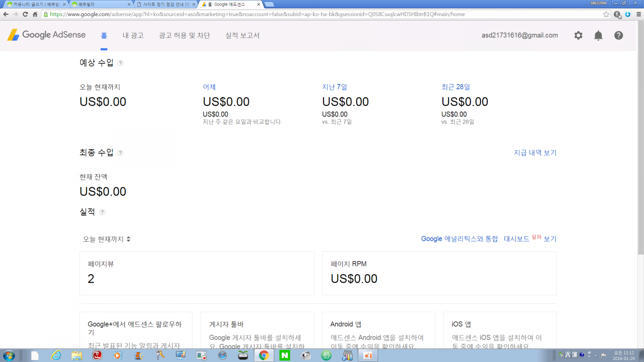
Task: Click help icon next to 최종 수입
Action: click(x=120, y=153)
